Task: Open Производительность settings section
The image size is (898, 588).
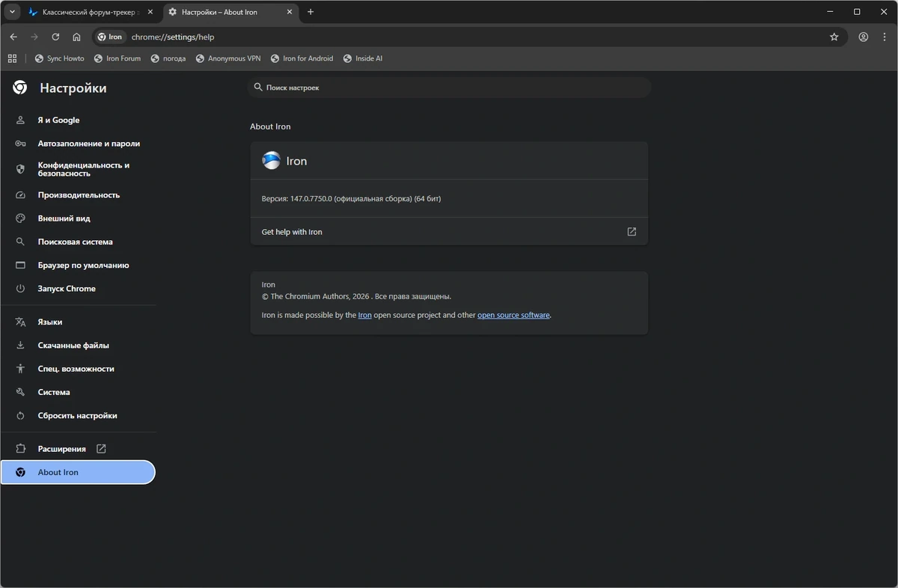Action: [x=78, y=195]
